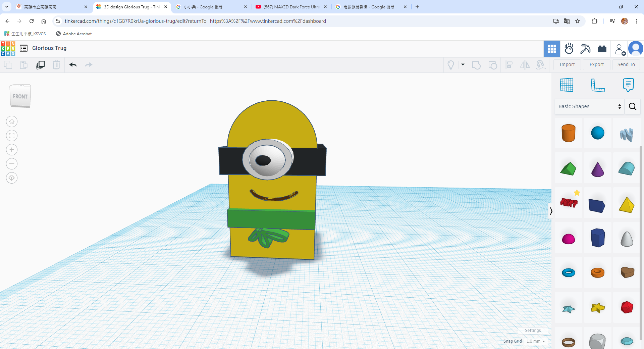Collapse the shapes panel with the chevron
This screenshot has height=349, width=644.
tap(551, 211)
